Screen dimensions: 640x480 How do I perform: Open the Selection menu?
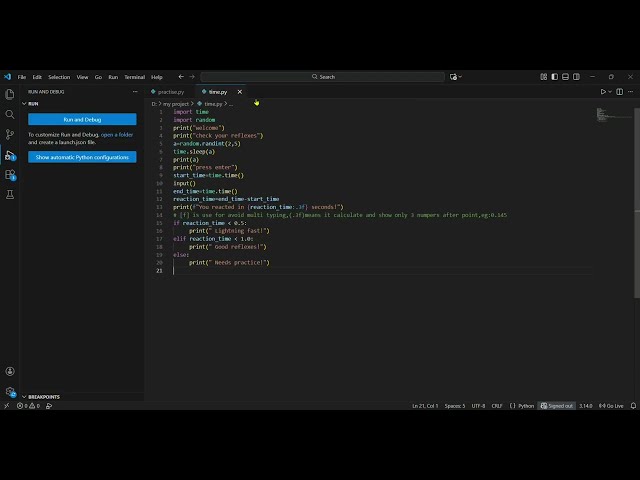(x=59, y=77)
